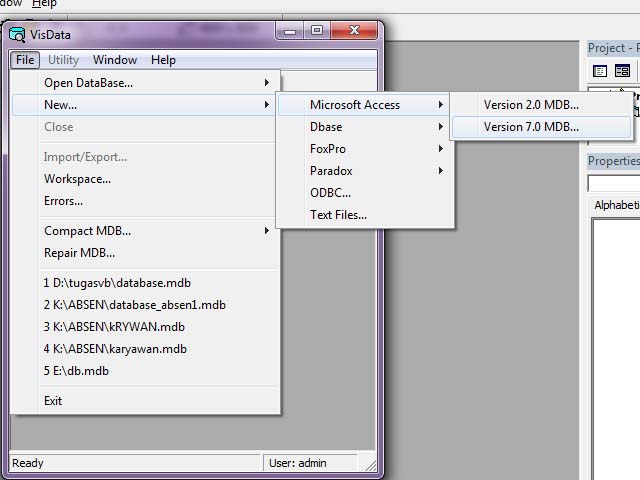Choose Workspace... from the File menu
Viewport: 640px width, 480px height.
coord(146,179)
